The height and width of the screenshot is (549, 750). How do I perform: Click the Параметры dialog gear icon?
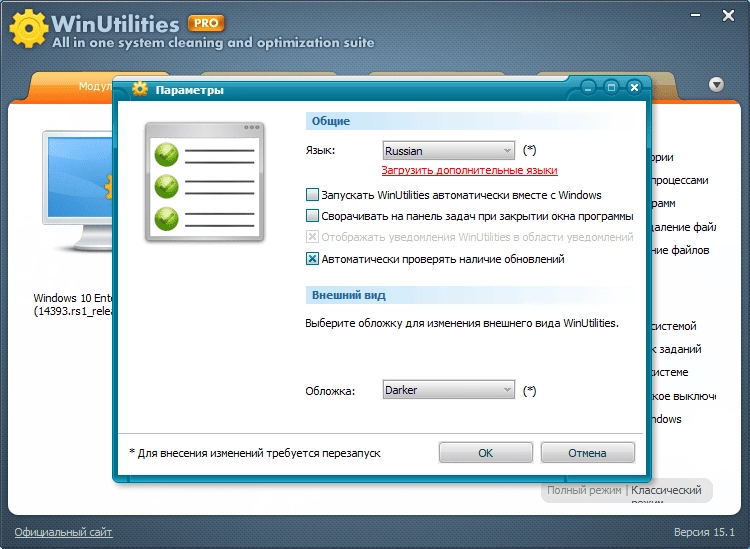[x=140, y=89]
